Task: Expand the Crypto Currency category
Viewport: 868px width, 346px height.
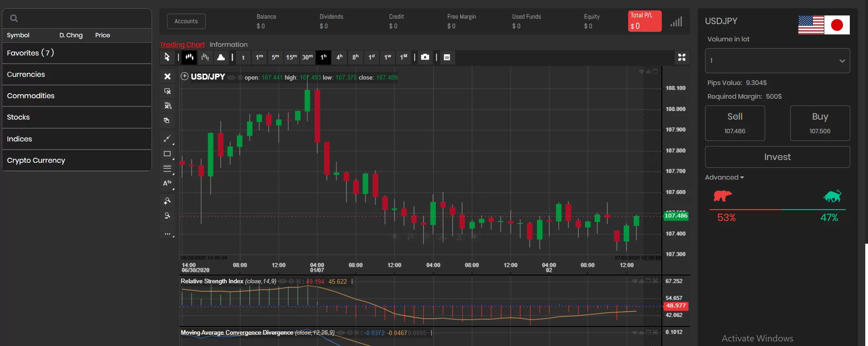Action: pyautogui.click(x=76, y=160)
